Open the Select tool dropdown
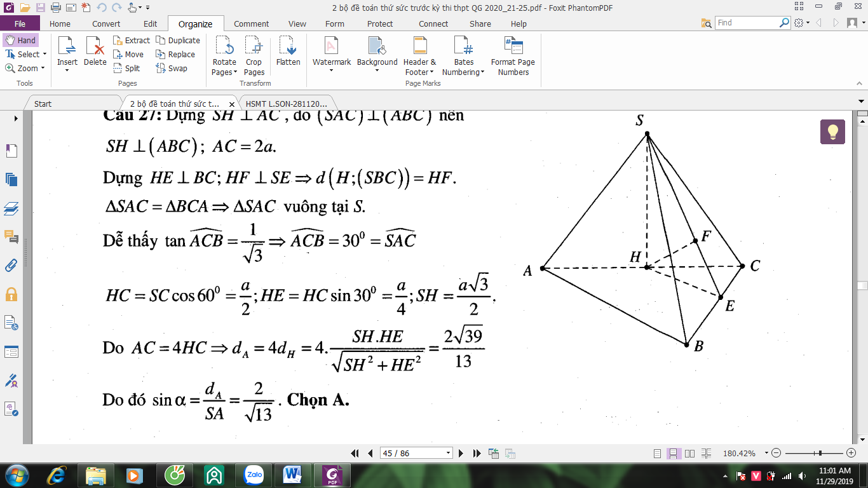 click(44, 54)
